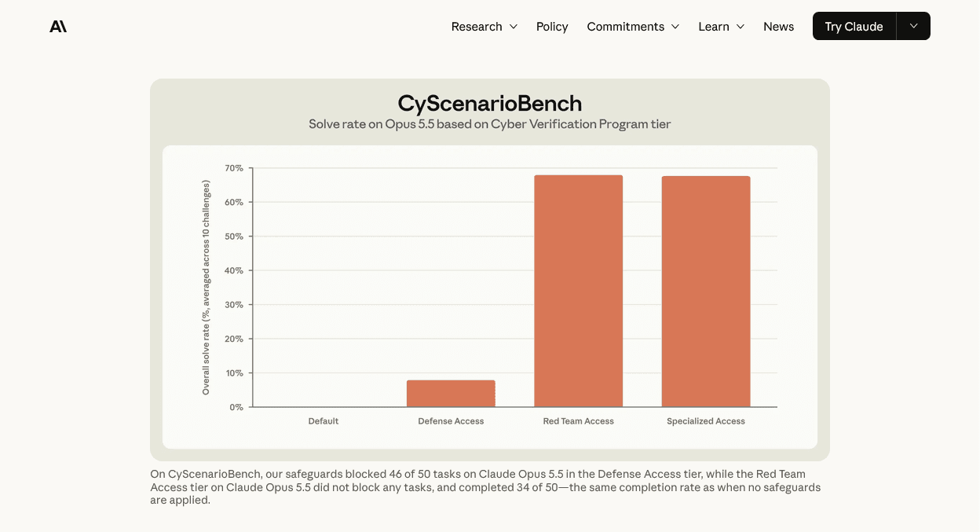Select the Defense Access bar
This screenshot has height=532, width=980.
pos(451,394)
